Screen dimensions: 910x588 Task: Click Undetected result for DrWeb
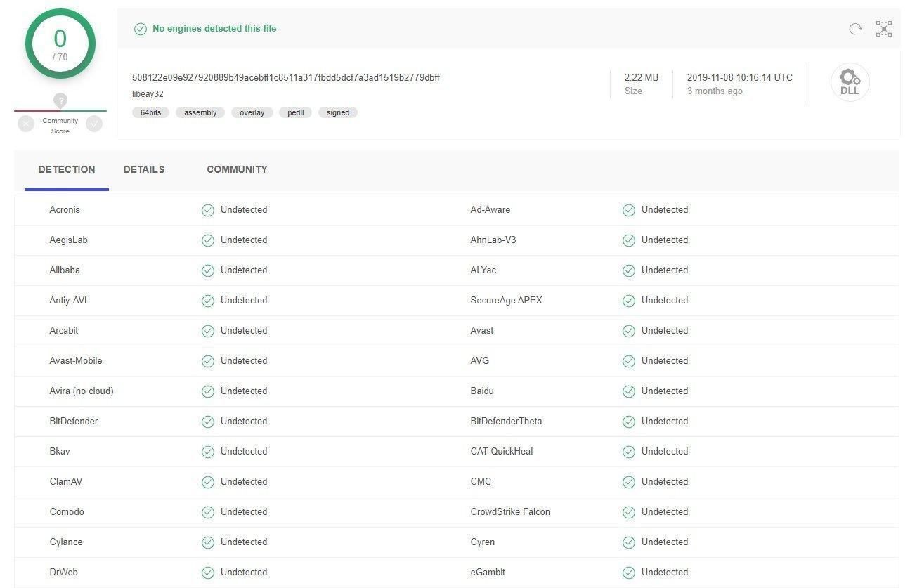click(x=244, y=572)
